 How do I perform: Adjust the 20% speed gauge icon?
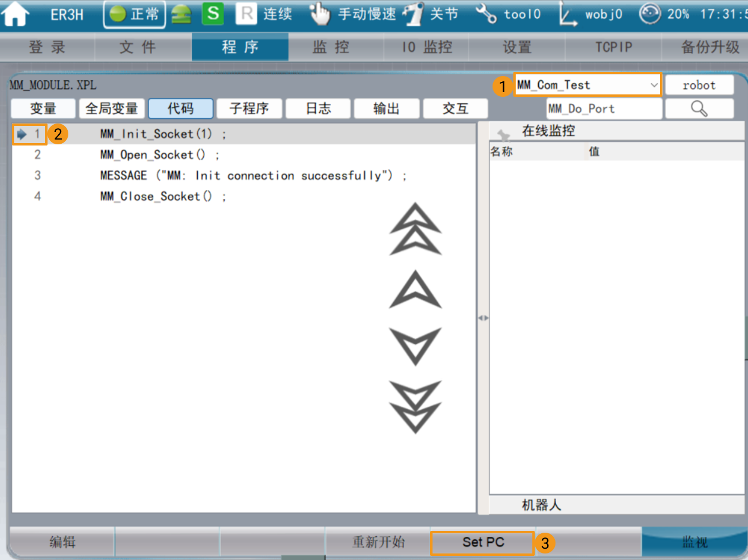(x=650, y=14)
